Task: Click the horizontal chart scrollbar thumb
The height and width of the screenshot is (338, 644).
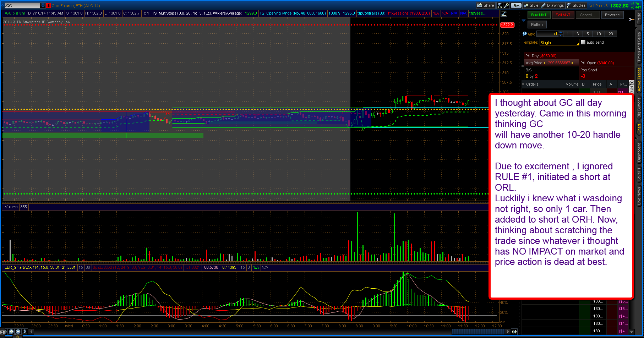Action: click(478, 332)
